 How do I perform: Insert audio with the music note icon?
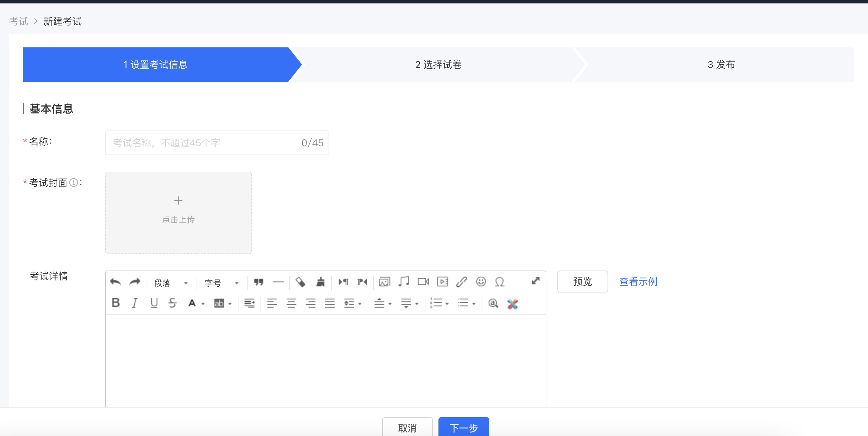click(404, 282)
